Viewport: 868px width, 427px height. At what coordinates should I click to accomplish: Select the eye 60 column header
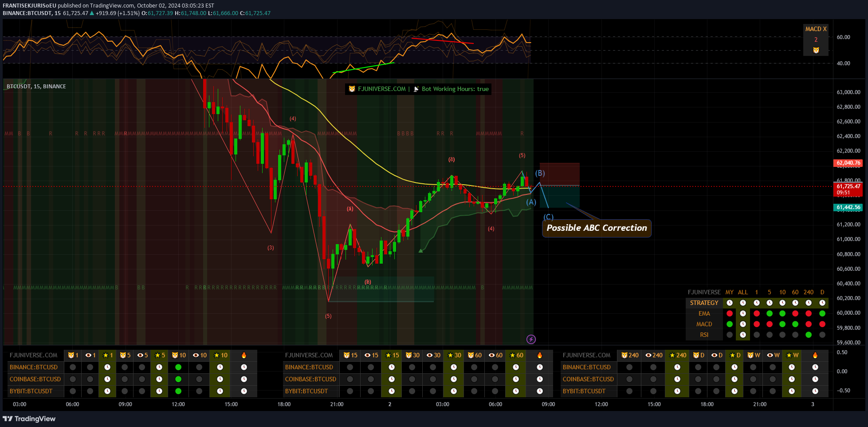point(495,355)
